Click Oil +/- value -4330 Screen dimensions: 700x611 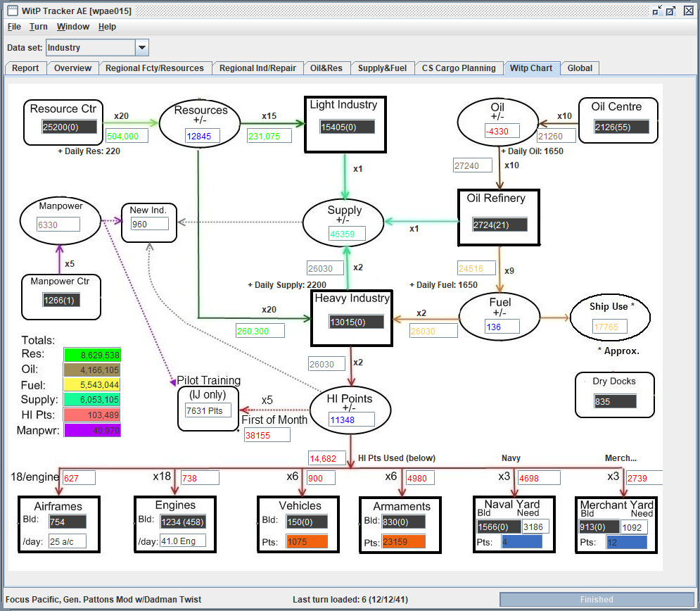coord(502,132)
